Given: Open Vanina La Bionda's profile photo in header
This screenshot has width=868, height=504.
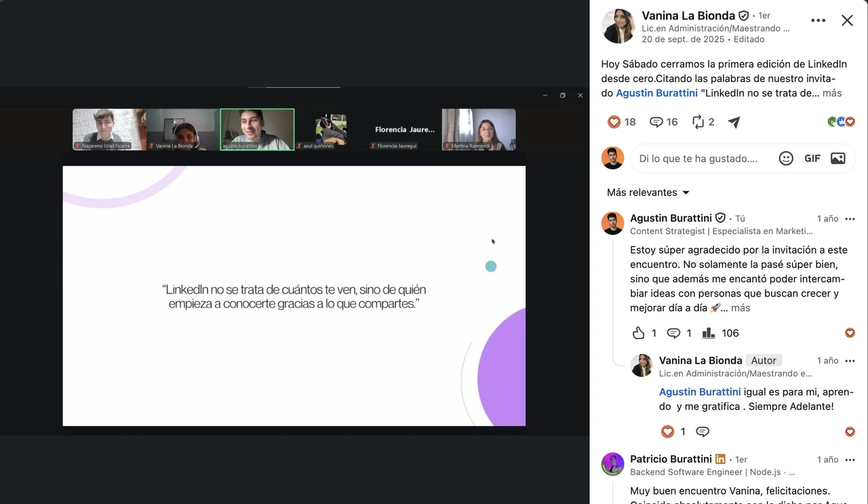Looking at the screenshot, I should (618, 26).
